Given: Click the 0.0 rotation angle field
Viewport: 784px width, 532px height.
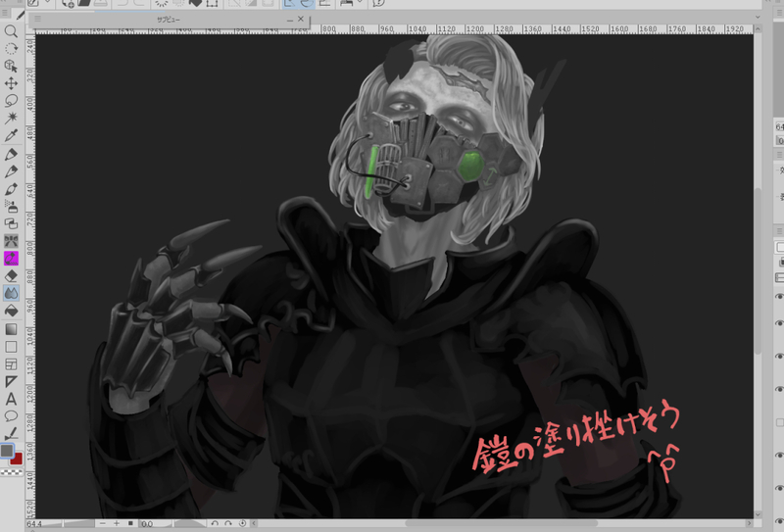Looking at the screenshot, I should pos(148,524).
